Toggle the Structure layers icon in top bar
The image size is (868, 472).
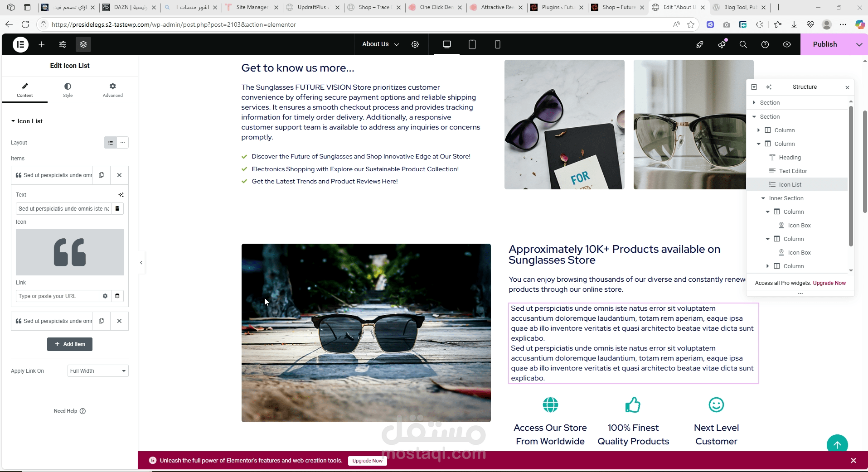tap(83, 44)
